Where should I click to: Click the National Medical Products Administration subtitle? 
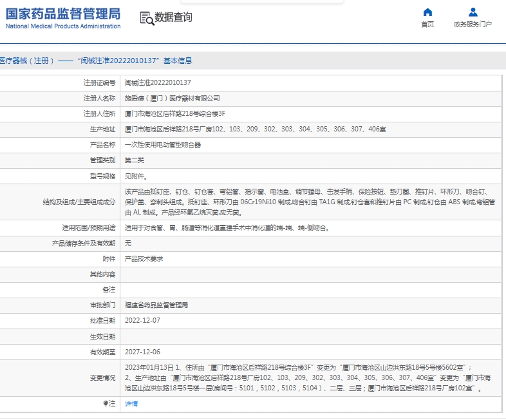63,26
